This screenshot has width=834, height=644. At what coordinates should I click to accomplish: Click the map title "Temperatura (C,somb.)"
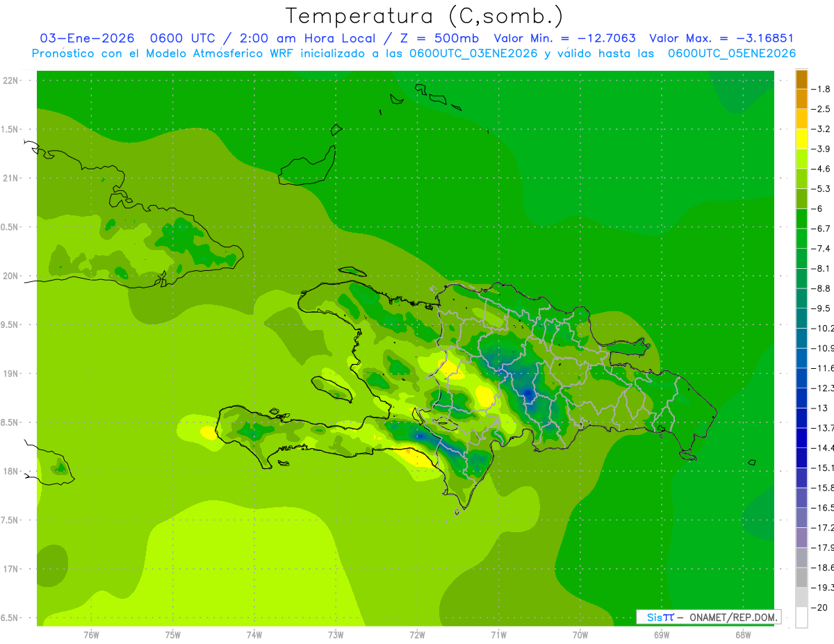point(425,16)
